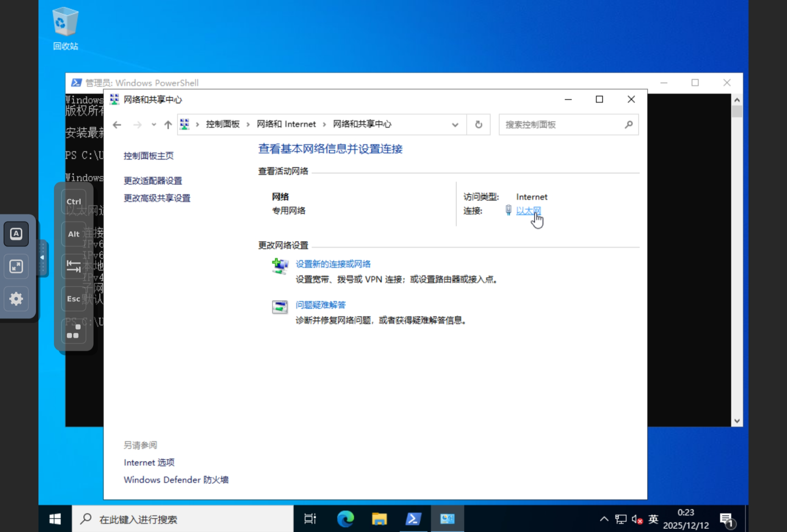This screenshot has width=787, height=532.
Task: Expand the address bar history dropdown
Action: (x=455, y=125)
